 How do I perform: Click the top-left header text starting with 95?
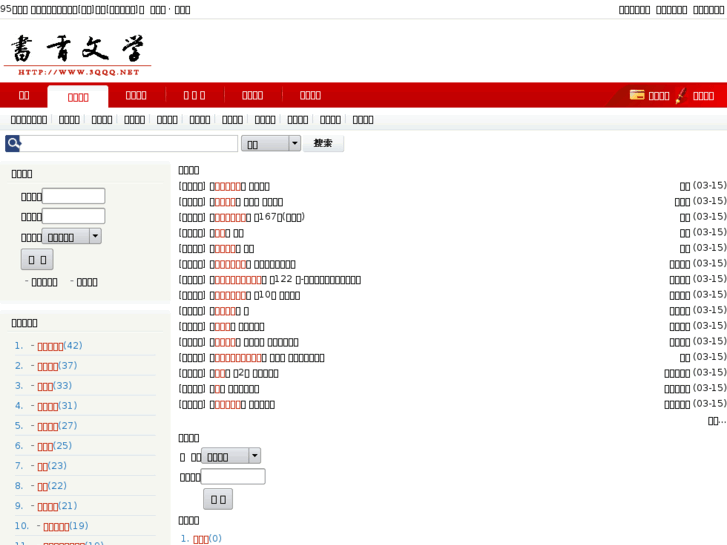click(95, 9)
